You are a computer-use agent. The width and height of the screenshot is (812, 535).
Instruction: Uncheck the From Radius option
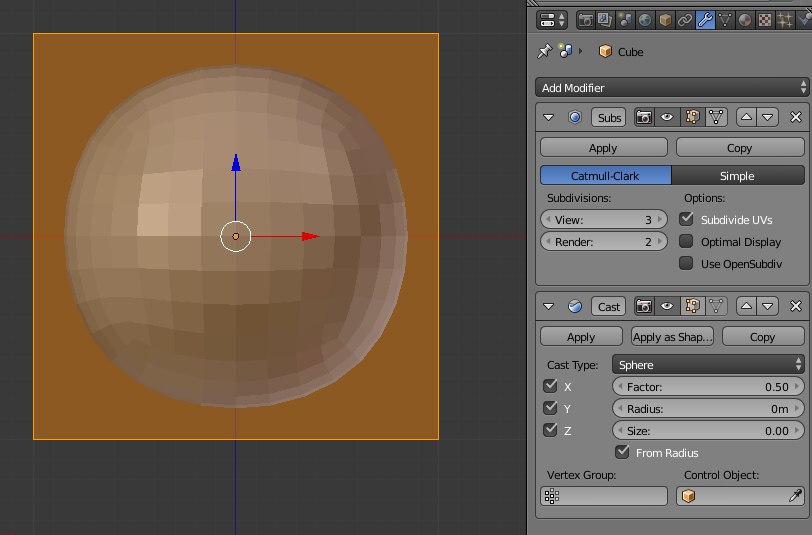622,452
